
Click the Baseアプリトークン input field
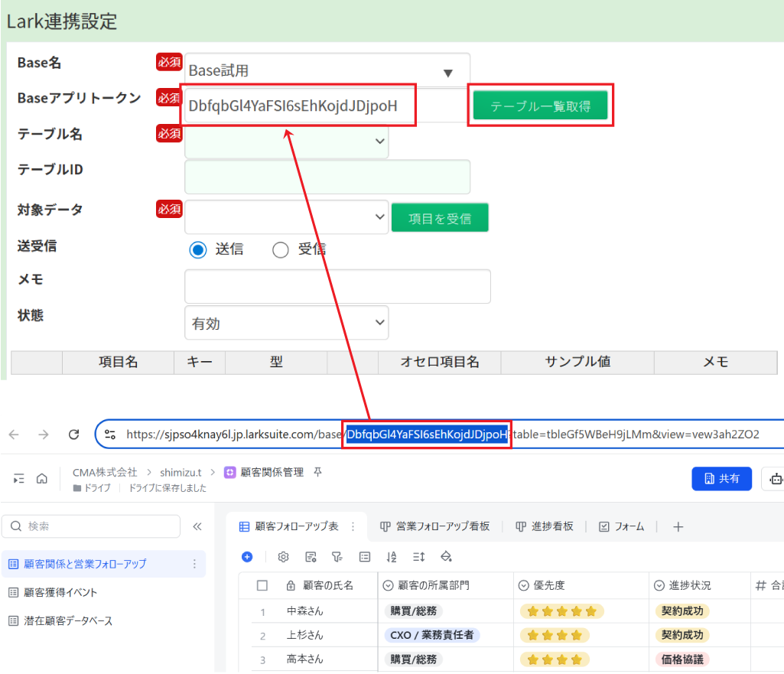(x=327, y=106)
